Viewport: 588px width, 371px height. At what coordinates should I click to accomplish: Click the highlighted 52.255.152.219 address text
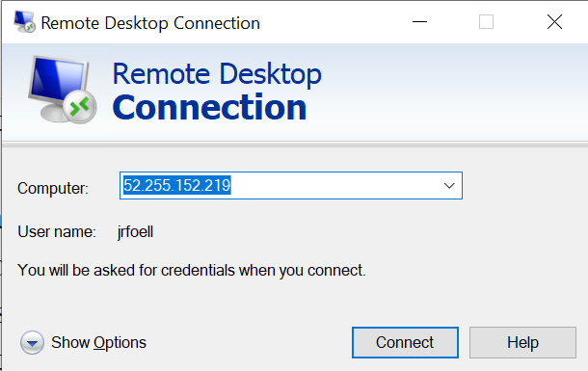(x=177, y=185)
